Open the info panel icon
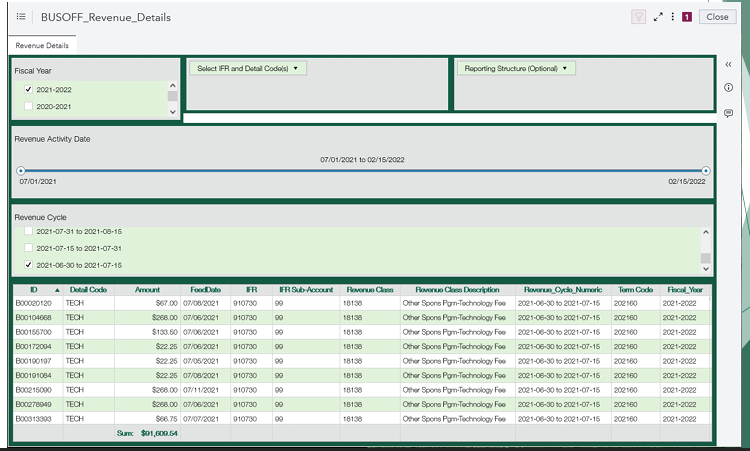Viewport: 750px width, 451px height. click(728, 88)
